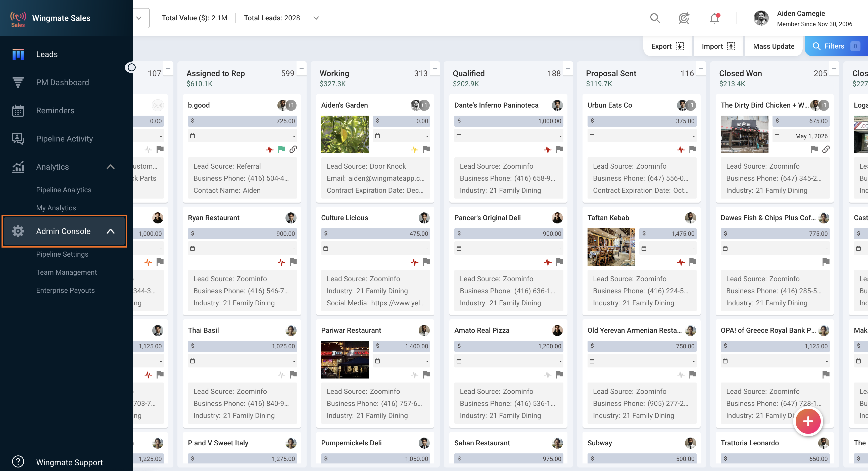
Task: Click the PM Dashboard funnel icon
Action: point(18,82)
